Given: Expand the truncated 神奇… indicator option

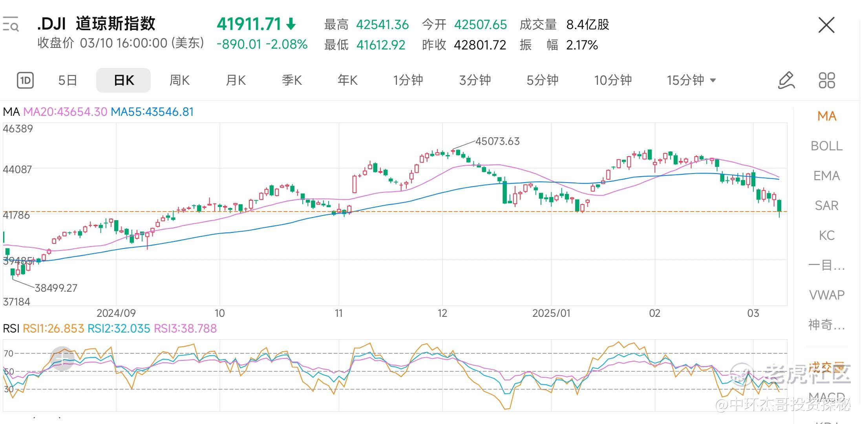Looking at the screenshot, I should (x=826, y=325).
